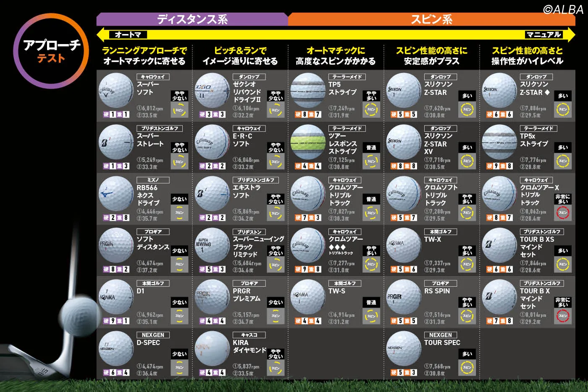This screenshot has height=392, width=588.
Task: Click the spin gauge icon for RB566 ネクスドライブ
Action: tap(179, 213)
